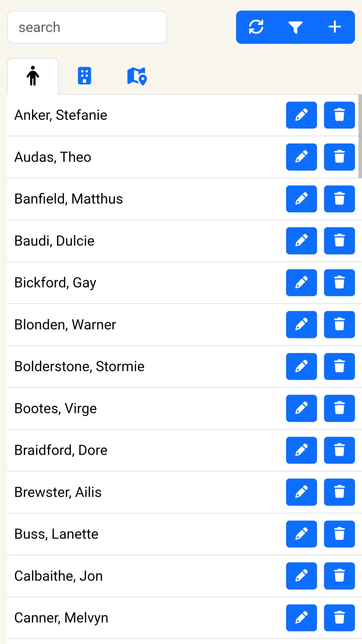Select the Calbaithe, Jon list row
Screen dimensions: 362x644
(134, 576)
